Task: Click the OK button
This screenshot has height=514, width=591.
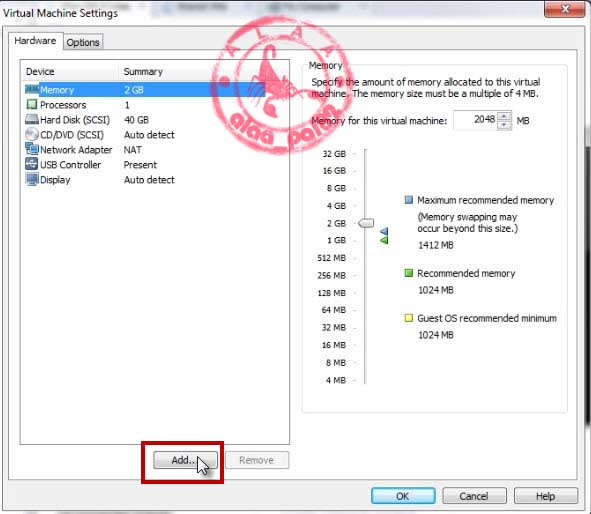Action: tap(403, 496)
